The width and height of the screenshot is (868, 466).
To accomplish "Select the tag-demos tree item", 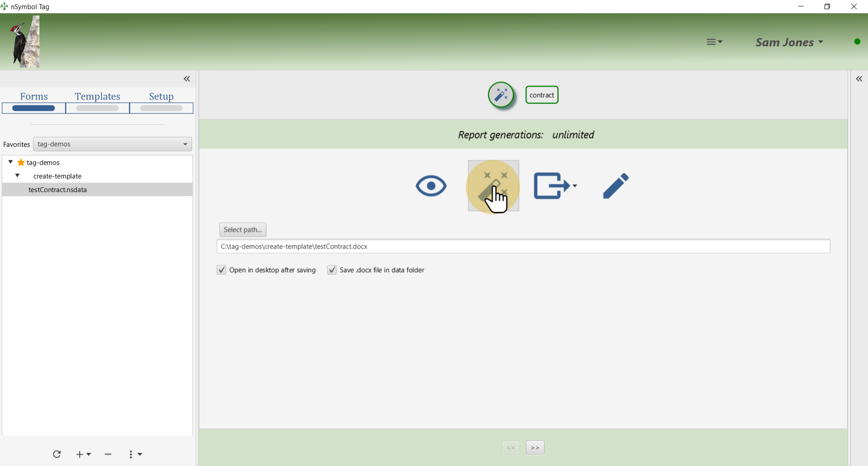I will tap(43, 163).
